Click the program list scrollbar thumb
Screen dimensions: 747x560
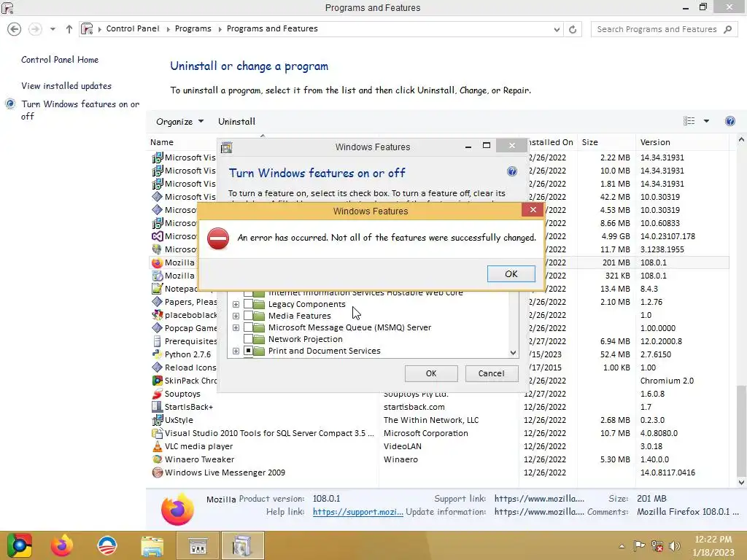tap(741, 431)
